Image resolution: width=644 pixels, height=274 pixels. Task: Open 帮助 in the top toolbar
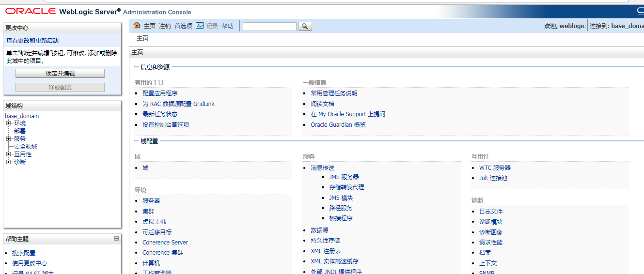point(227,26)
